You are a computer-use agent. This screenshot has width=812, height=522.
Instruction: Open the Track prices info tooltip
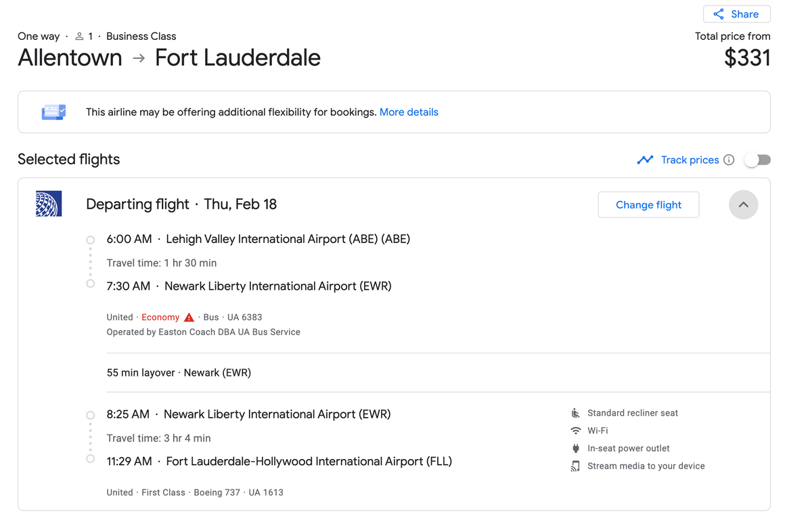point(729,160)
